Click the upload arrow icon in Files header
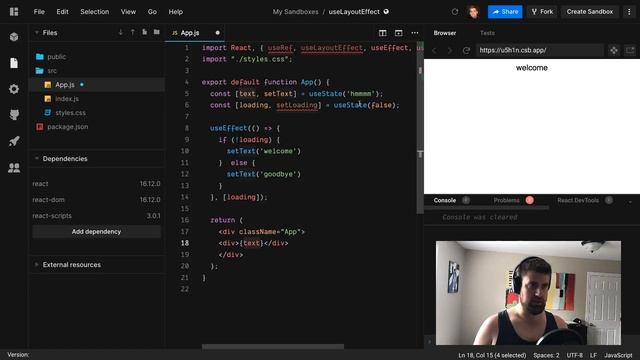The height and width of the screenshot is (360, 640). tap(133, 32)
